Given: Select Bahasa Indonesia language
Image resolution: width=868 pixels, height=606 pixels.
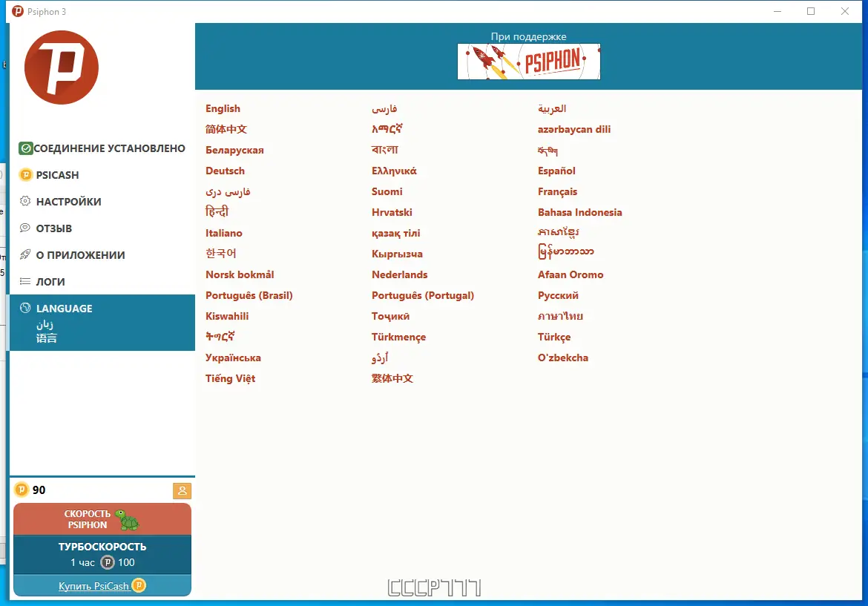Looking at the screenshot, I should click(x=579, y=212).
